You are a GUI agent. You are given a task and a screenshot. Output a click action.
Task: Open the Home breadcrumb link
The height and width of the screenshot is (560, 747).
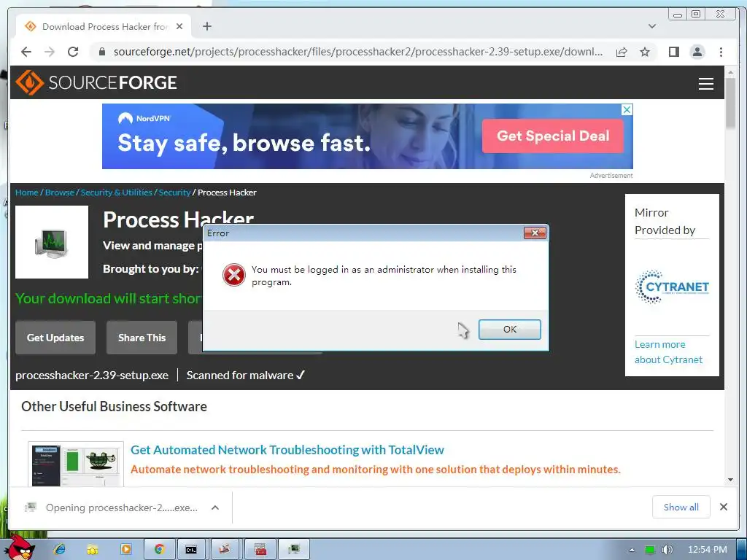(27, 192)
